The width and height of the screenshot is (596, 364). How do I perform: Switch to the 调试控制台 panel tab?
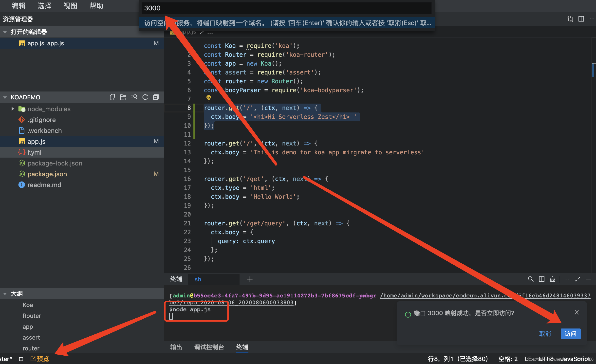pyautogui.click(x=209, y=347)
